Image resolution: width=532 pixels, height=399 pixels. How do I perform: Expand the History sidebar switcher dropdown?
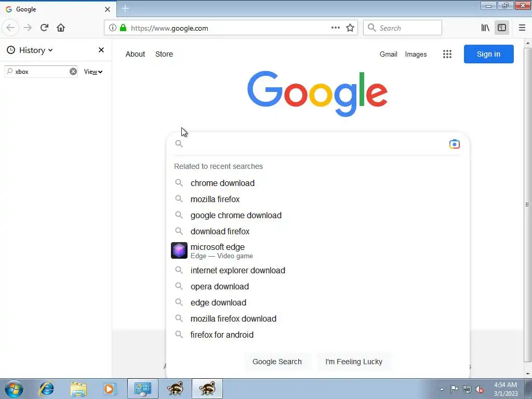tap(30, 50)
